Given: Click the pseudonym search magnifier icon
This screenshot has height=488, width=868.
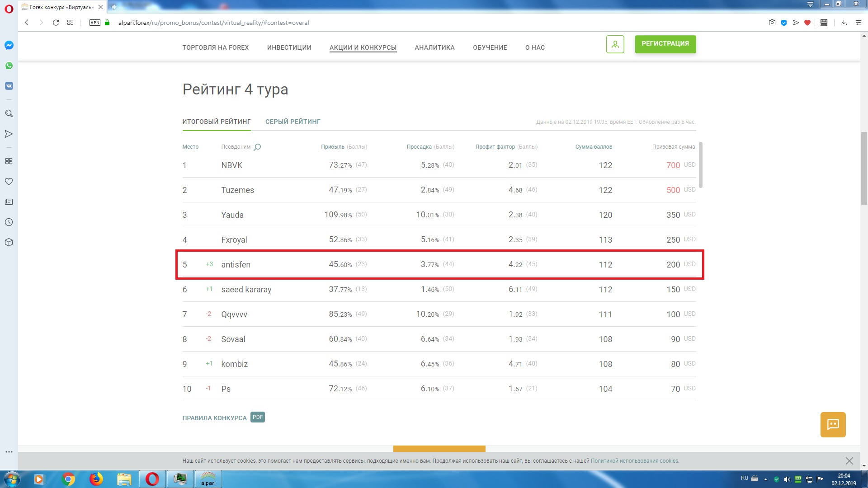Looking at the screenshot, I should pos(257,147).
